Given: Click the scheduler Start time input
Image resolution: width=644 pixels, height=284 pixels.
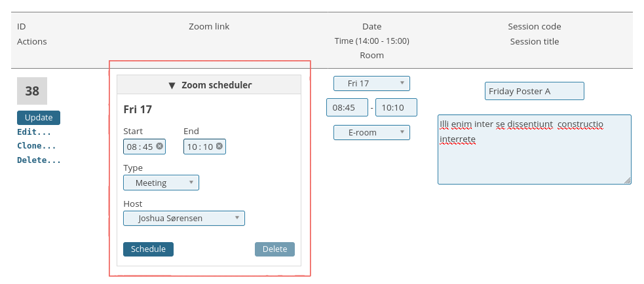Looking at the screenshot, I should point(140,147).
